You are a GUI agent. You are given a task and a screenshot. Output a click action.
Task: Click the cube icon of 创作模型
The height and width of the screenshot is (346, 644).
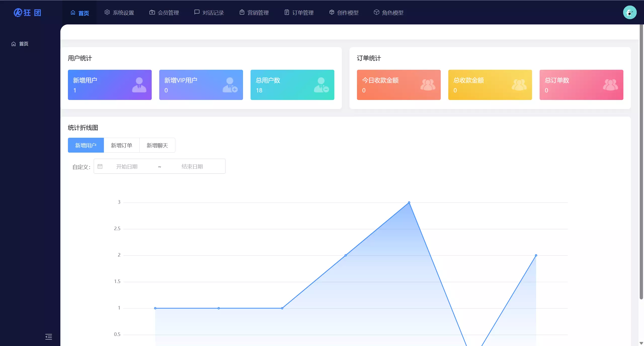[332, 12]
